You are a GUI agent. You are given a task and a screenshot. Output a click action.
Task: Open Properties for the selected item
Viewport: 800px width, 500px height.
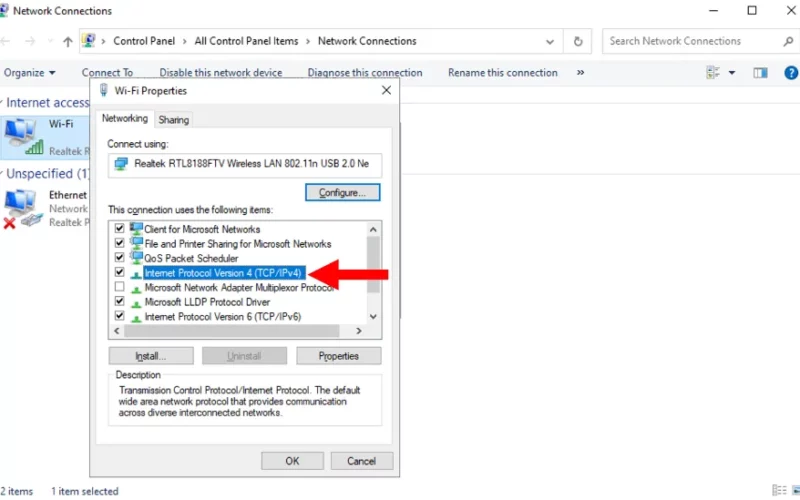coord(338,356)
